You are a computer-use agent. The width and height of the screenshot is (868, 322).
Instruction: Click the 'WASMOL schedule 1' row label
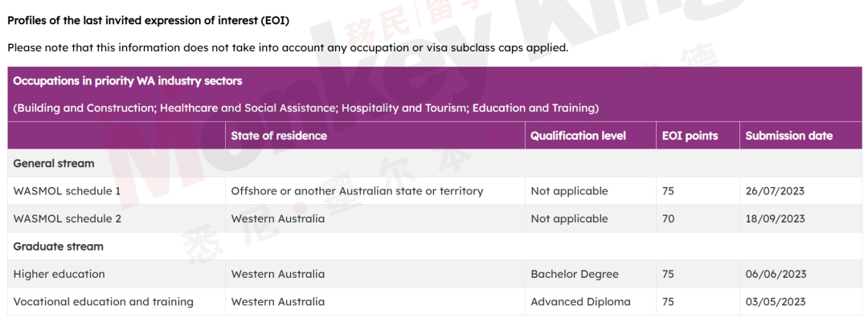[67, 191]
